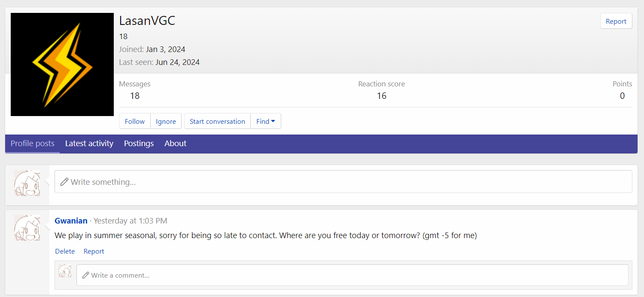Go to the About tab
Image resolution: width=644 pixels, height=297 pixels.
[x=175, y=144]
